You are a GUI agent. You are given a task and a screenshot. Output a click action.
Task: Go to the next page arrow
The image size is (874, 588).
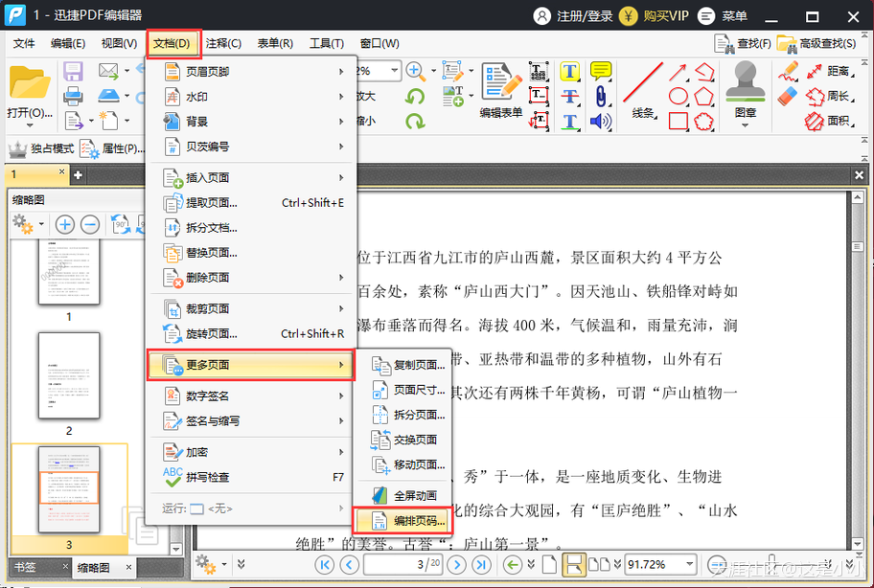[x=456, y=565]
